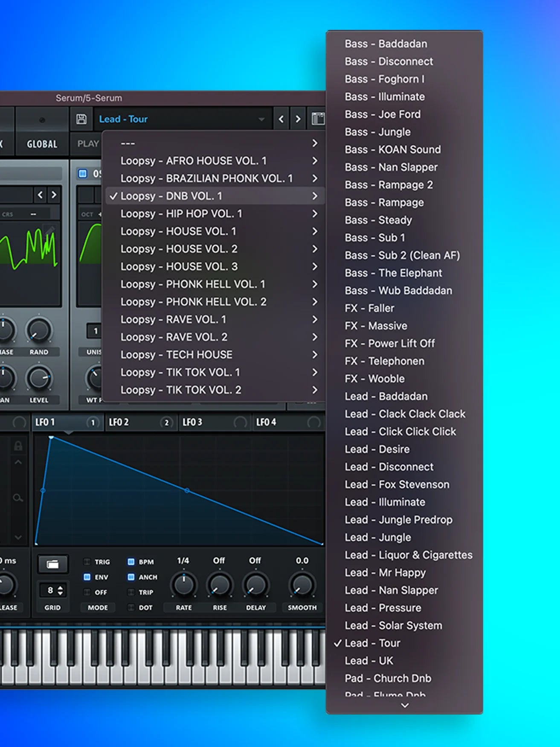Toggle the TRIP checkbox
Viewport: 560px width, 747px height.
pos(131,592)
